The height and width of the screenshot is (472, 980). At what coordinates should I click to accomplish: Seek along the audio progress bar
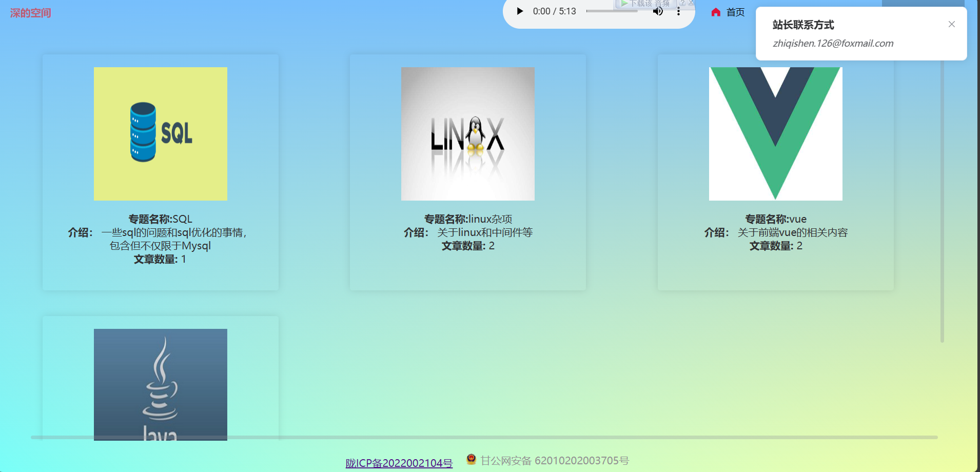click(612, 11)
